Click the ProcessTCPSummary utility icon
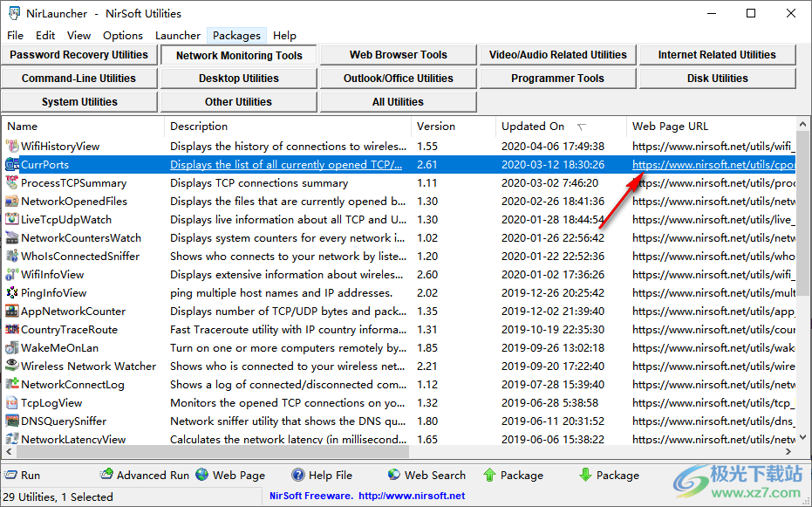Screen dimensions: 812x507 [11, 182]
